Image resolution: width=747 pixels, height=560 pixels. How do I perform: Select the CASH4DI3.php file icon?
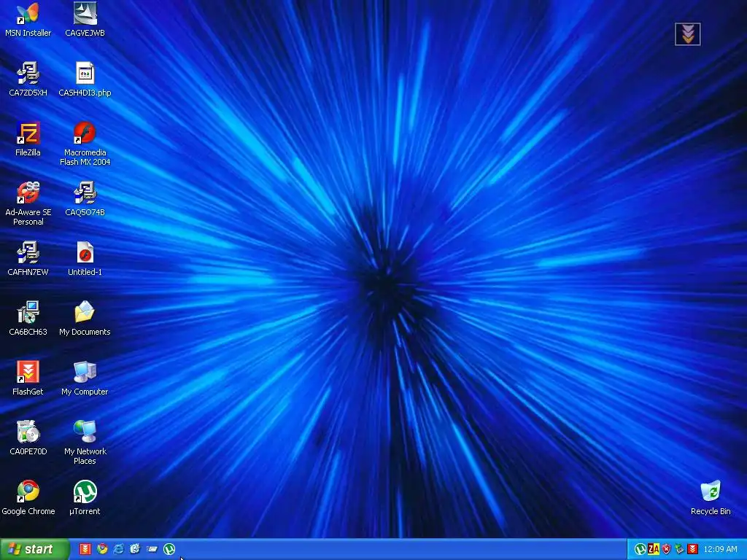(85, 79)
